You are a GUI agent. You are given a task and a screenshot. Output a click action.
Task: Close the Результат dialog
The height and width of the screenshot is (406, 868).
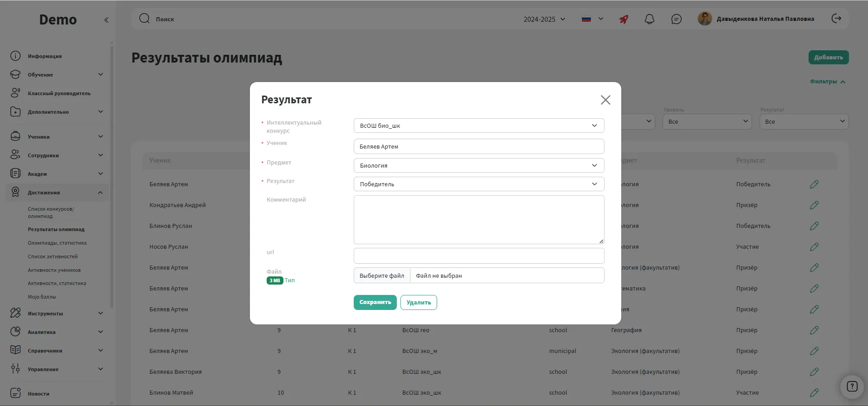[605, 100]
